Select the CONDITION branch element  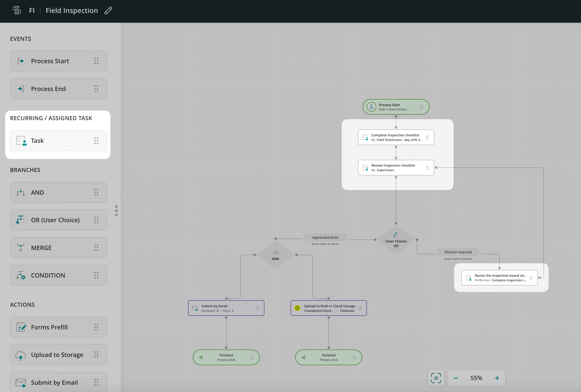click(x=58, y=275)
